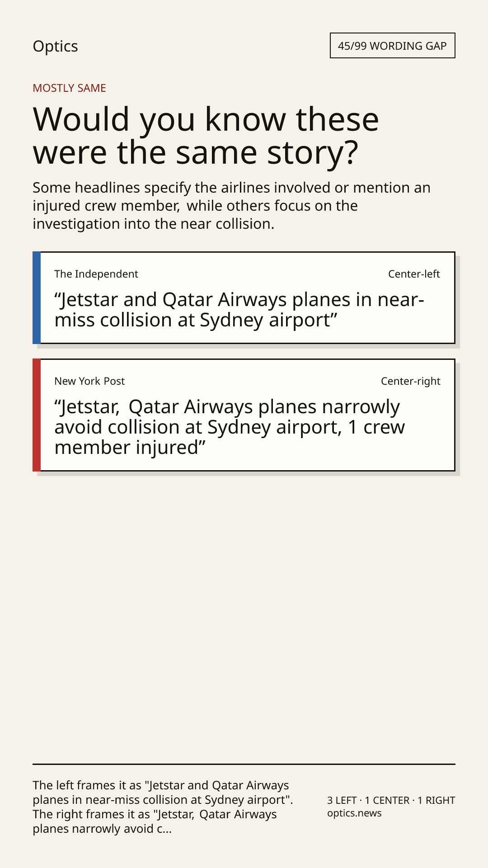Screen dimensions: 488x868
Task: Click the red bias stripe
Action: pyautogui.click(x=37, y=415)
